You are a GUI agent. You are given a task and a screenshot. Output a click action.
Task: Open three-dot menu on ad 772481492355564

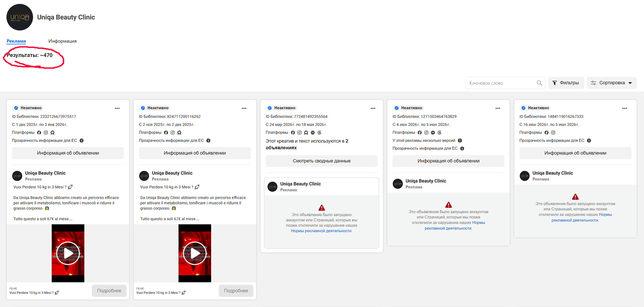pos(373,108)
